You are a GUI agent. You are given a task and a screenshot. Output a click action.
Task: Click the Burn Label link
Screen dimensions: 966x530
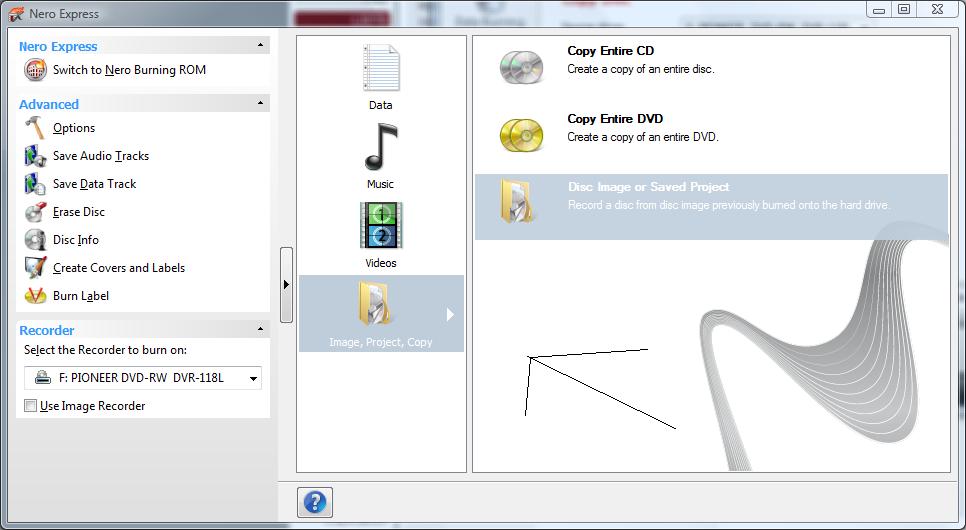click(x=81, y=296)
